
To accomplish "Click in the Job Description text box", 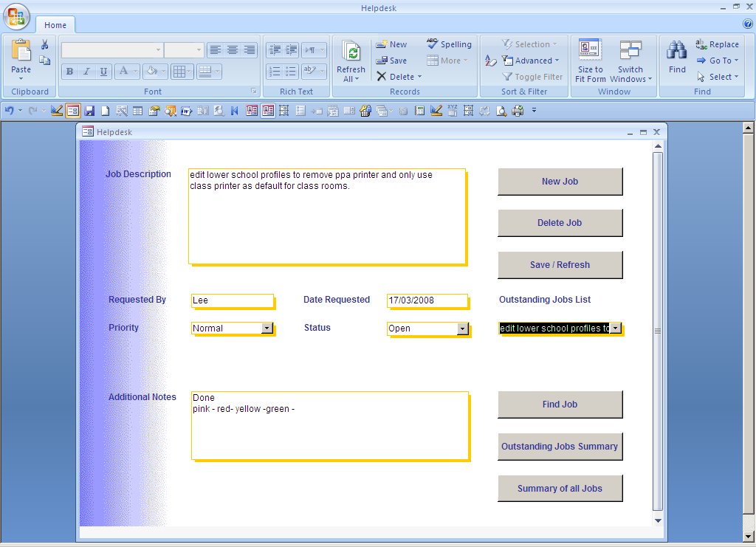I will pyautogui.click(x=327, y=216).
